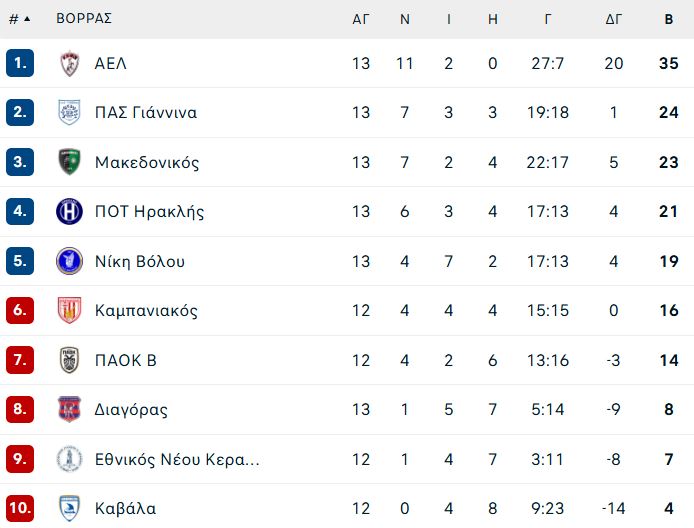Open the Καβάλα team name link

tap(125, 509)
